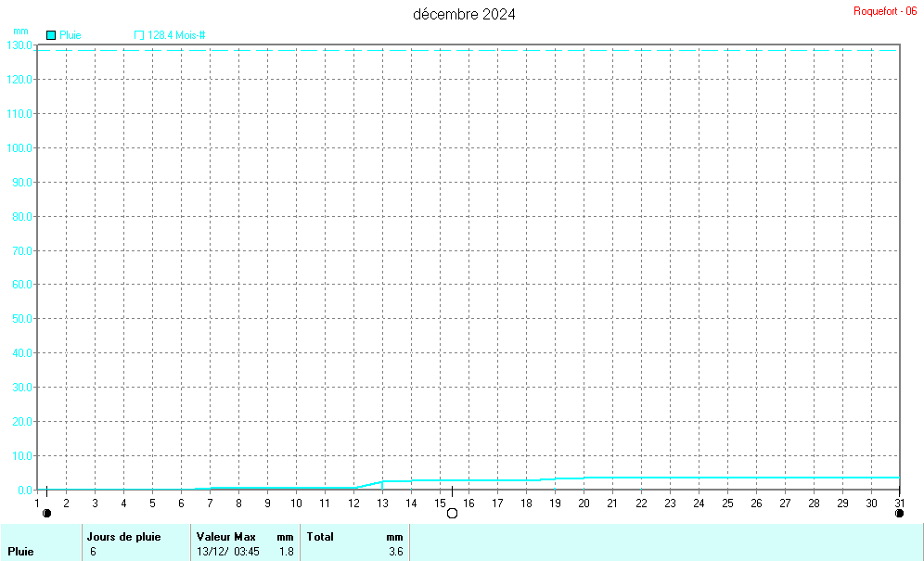Click the '0.0' y-axis value

(x=25, y=490)
